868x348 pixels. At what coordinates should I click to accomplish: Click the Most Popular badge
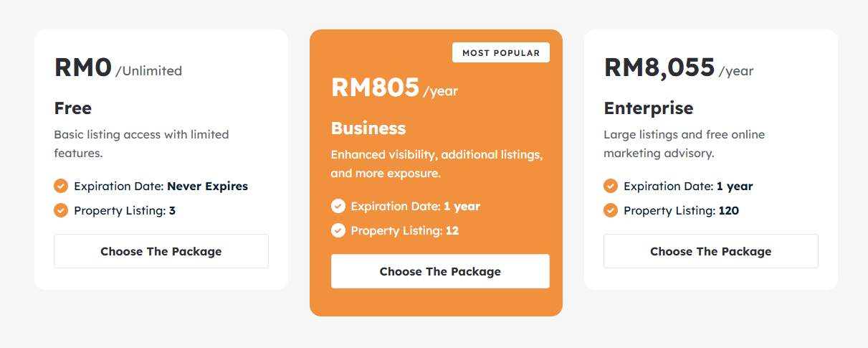(501, 53)
